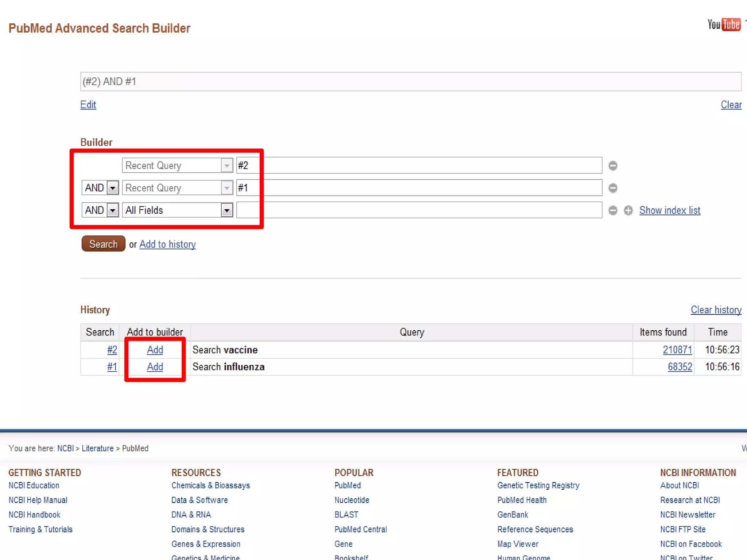Viewport: 747px width, 560px height.
Task: Add vaccine search #2 to builder
Action: pyautogui.click(x=155, y=350)
